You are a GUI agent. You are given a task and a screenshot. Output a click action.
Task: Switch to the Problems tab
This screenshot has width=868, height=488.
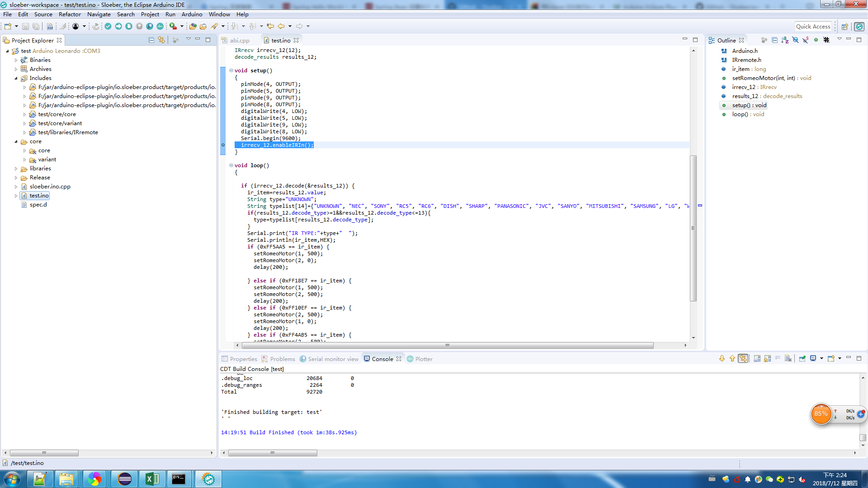coord(278,359)
